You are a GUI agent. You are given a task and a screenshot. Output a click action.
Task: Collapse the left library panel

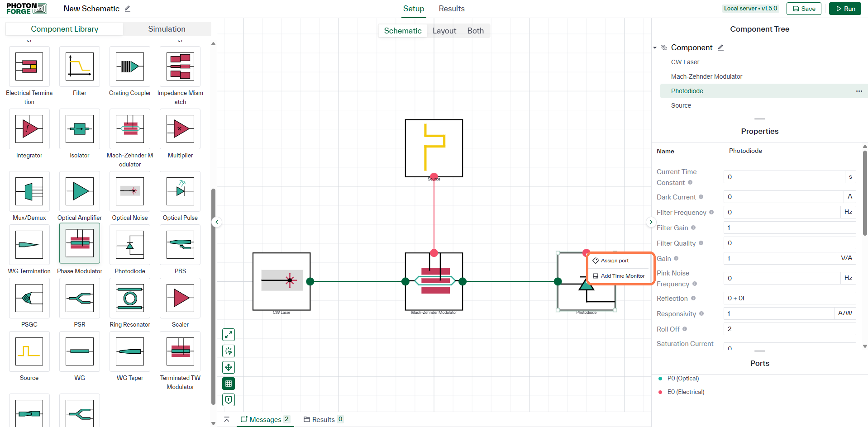click(217, 222)
